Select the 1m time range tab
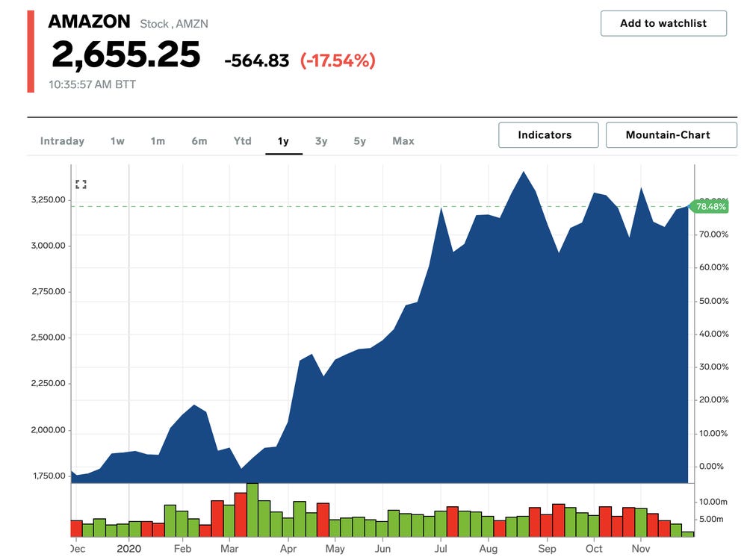Image resolution: width=747 pixels, height=560 pixels. coord(158,141)
